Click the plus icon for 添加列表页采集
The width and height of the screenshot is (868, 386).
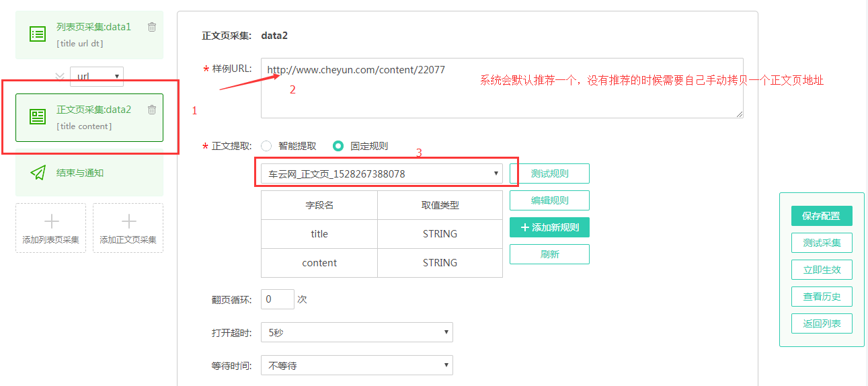pyautogui.click(x=51, y=222)
